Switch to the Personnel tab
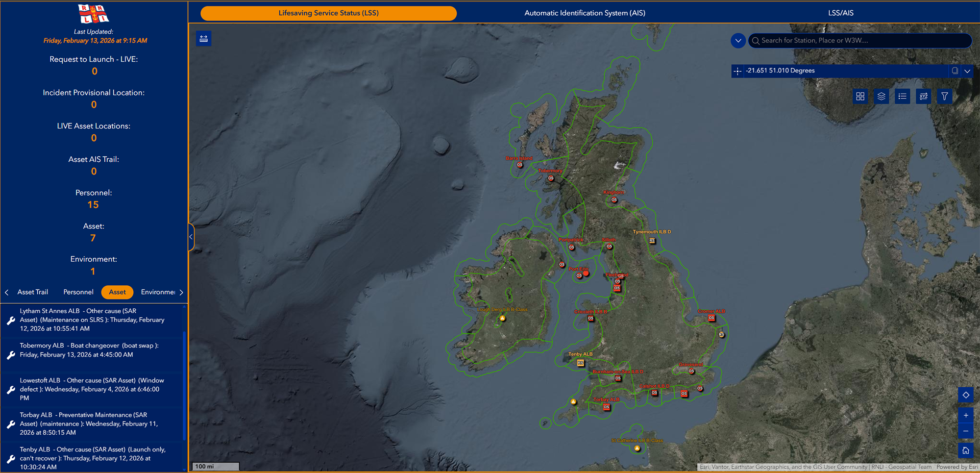980x473 pixels. pos(78,292)
